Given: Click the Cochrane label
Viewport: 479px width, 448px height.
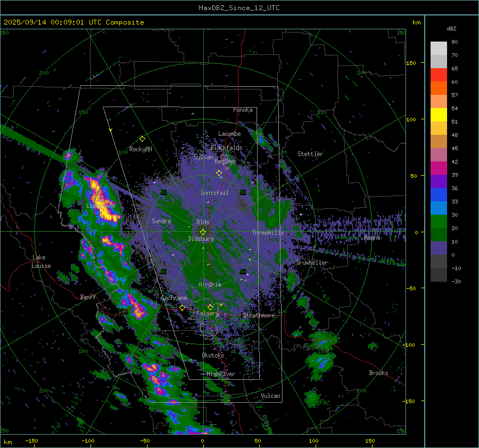Looking at the screenshot, I should point(174,298).
